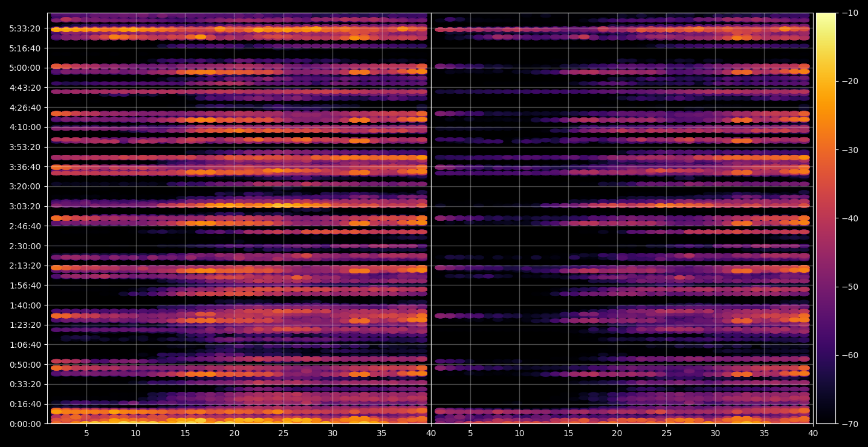Click x-axis tick 5 of the left heatmap
Screen dimensions: 868x447
pos(86,433)
